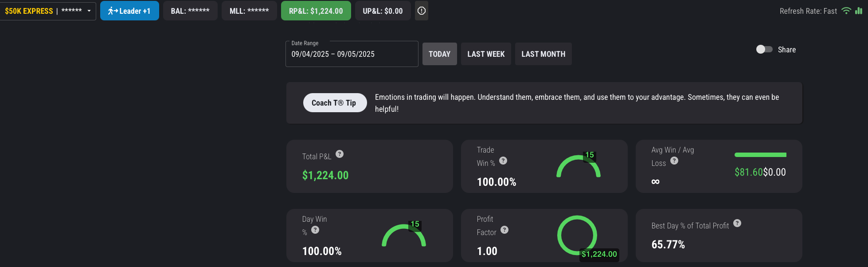
Task: Select the TODAY date range tab
Action: pos(439,54)
